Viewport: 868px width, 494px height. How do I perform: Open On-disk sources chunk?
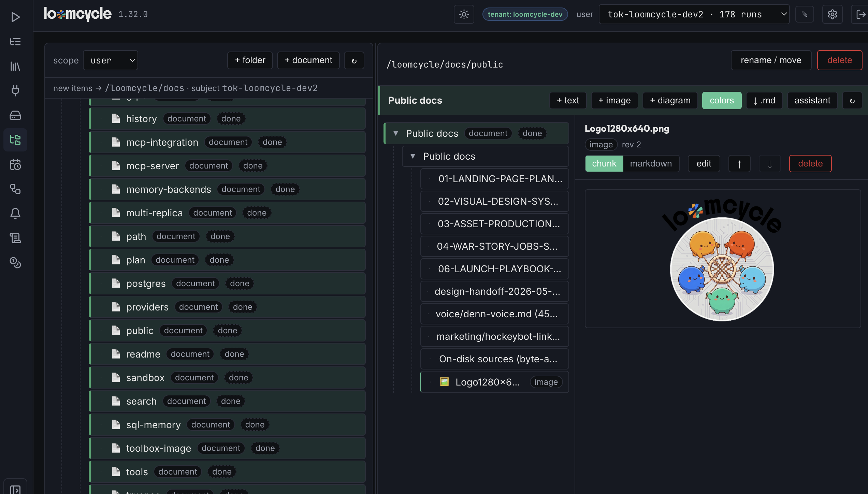(494, 359)
